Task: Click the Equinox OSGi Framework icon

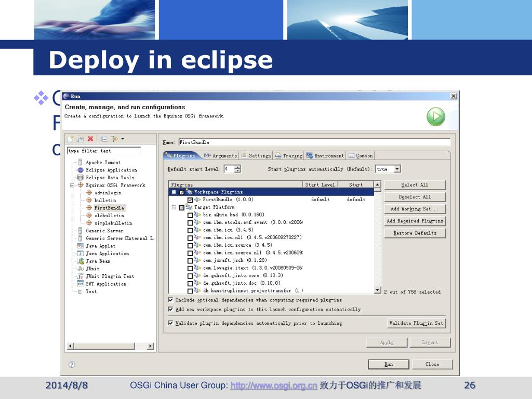Action: [x=81, y=185]
